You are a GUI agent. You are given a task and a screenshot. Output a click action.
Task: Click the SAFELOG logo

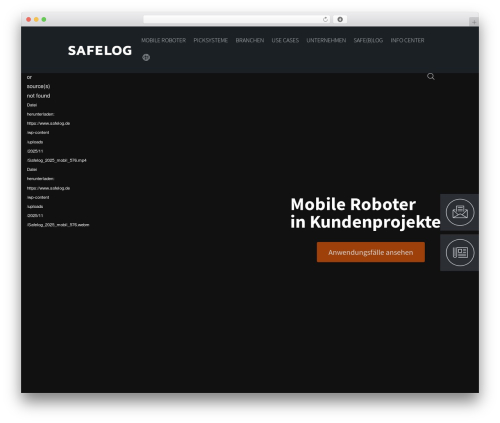coord(100,51)
